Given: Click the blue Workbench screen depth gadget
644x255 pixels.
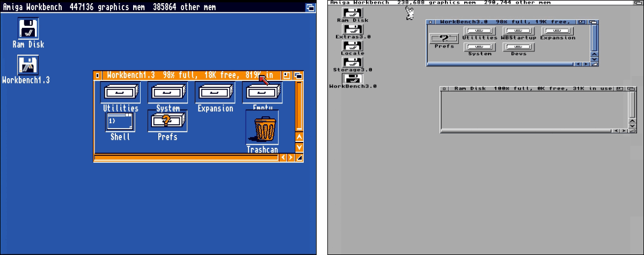Looking at the screenshot, I should [x=310, y=7].
